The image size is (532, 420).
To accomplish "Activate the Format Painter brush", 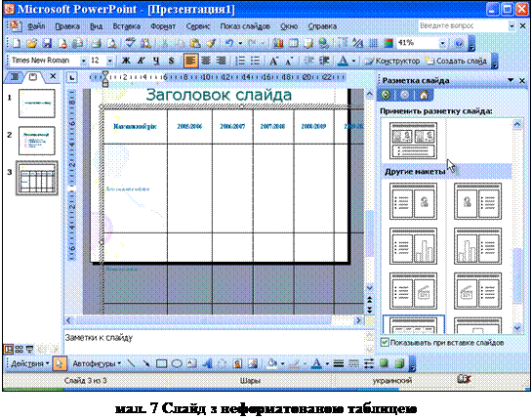I will (x=210, y=43).
